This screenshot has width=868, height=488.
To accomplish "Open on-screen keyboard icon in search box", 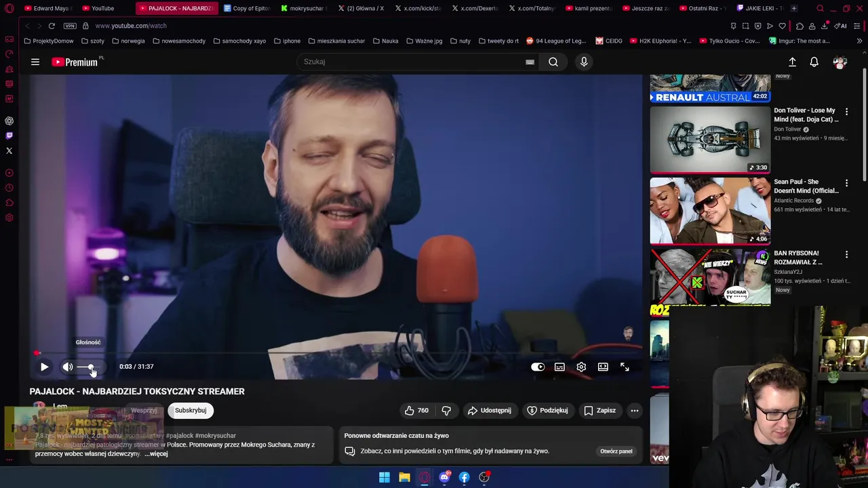I will click(x=530, y=62).
